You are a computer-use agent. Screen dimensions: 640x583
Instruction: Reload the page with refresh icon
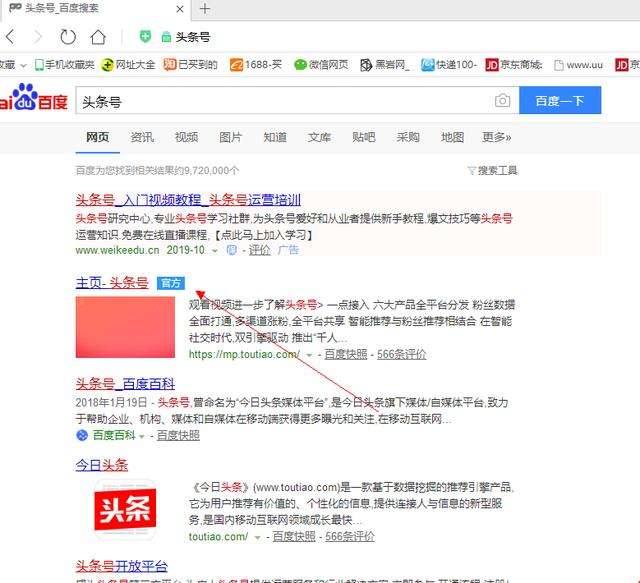click(x=68, y=37)
